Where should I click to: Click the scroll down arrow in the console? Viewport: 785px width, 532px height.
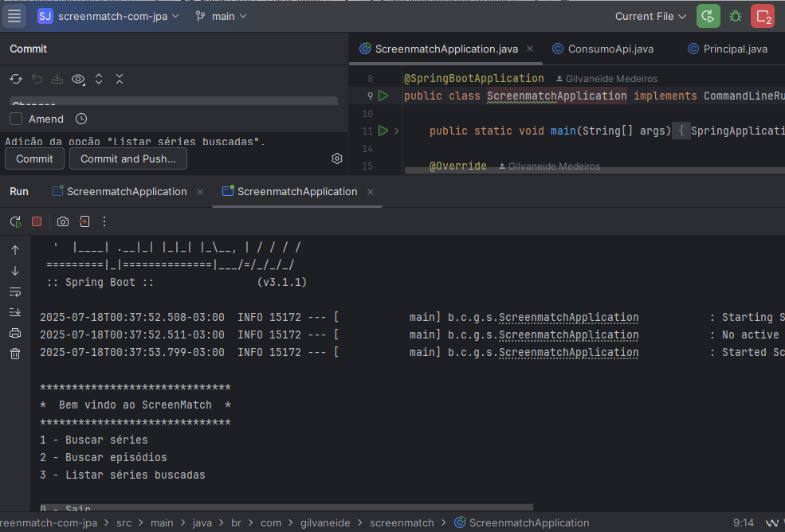click(15, 271)
